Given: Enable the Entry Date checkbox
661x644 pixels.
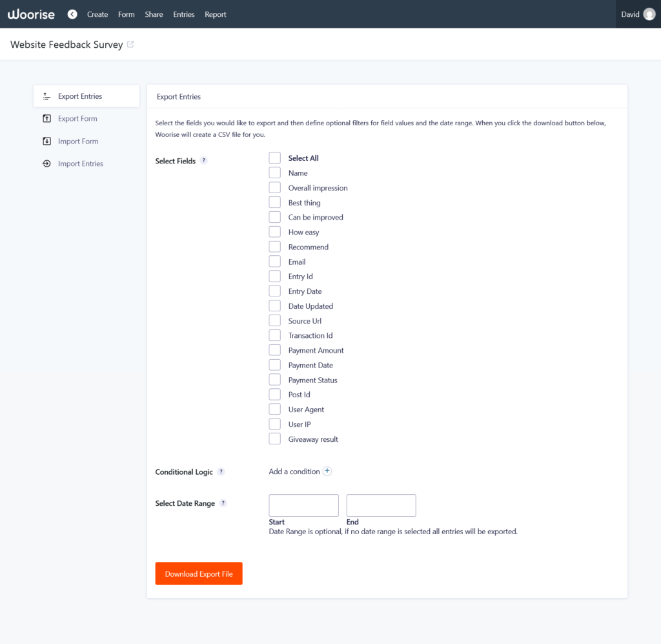Looking at the screenshot, I should coord(275,291).
